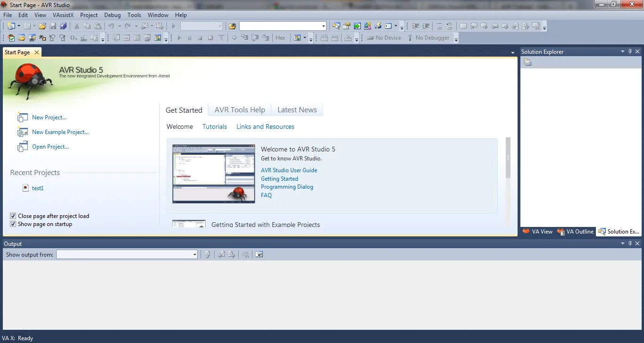
Task: Toggle Word Wrap icon in Output panel
Action: [x=259, y=254]
